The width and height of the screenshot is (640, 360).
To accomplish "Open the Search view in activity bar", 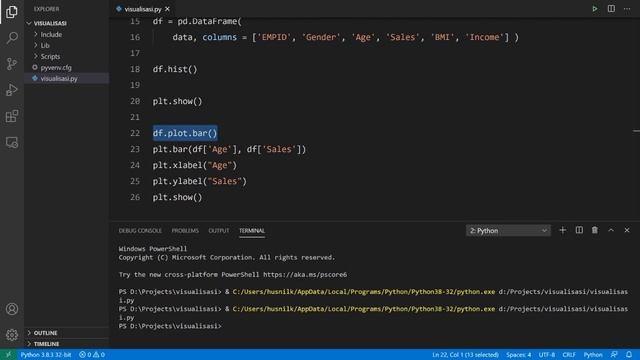I will (12, 38).
